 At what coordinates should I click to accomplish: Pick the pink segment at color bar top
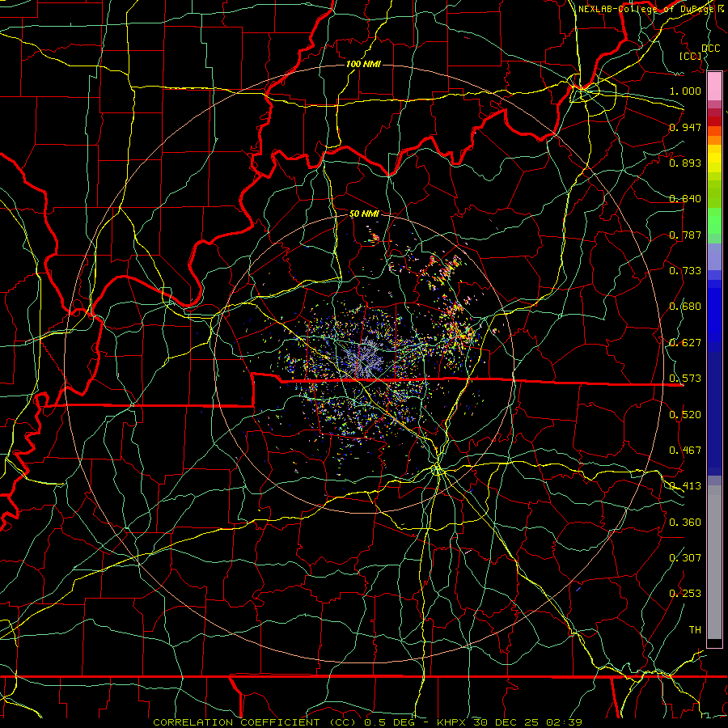[714, 86]
